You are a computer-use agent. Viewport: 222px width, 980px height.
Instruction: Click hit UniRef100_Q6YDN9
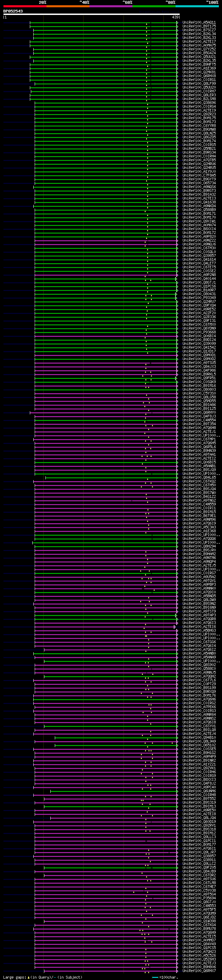(x=199, y=328)
